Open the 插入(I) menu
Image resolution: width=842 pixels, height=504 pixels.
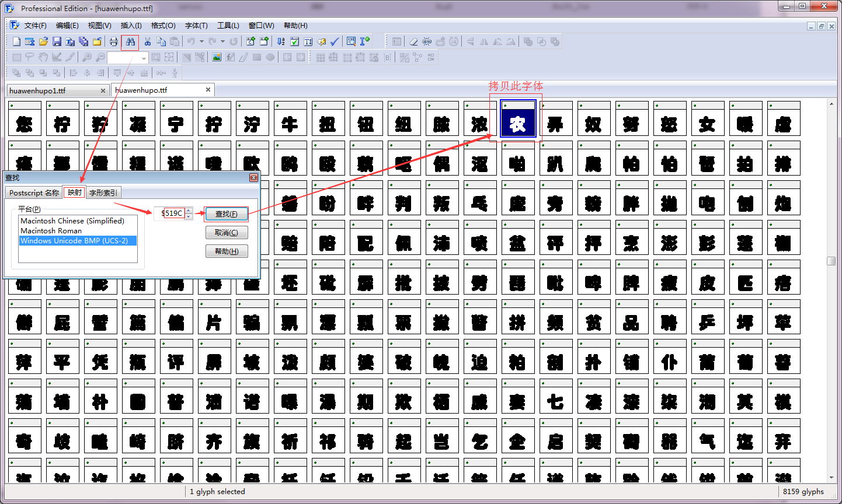(131, 26)
